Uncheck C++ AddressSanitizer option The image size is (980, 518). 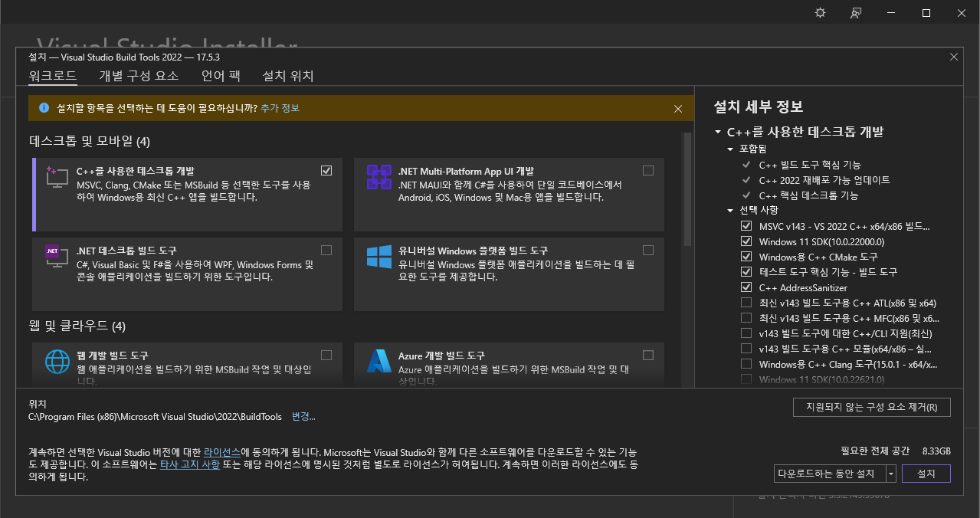point(746,287)
